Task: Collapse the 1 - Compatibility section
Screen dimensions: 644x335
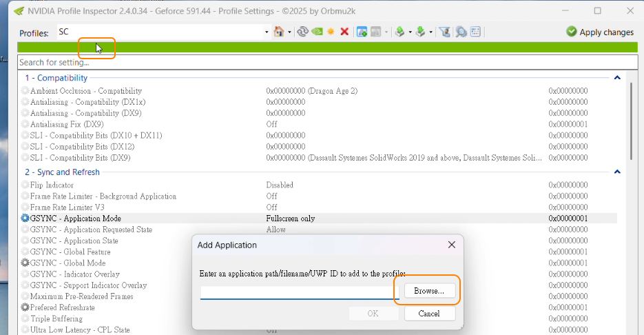Action: [x=617, y=78]
